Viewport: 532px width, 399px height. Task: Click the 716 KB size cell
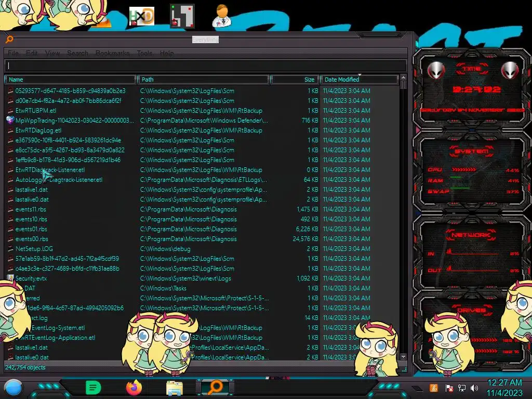point(310,121)
